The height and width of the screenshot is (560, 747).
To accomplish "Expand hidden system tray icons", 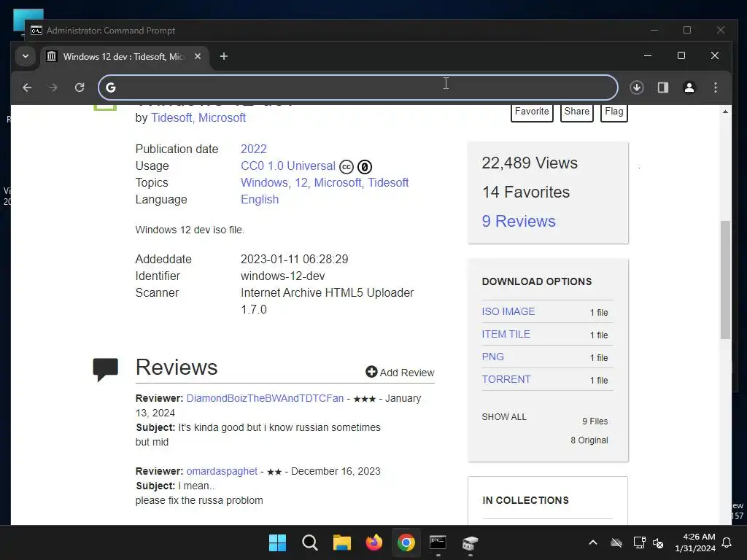I will [x=592, y=542].
